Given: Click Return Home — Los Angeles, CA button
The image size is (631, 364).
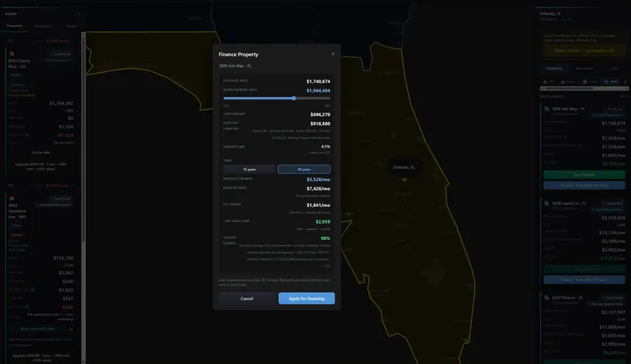Looking at the screenshot, I should [x=584, y=51].
